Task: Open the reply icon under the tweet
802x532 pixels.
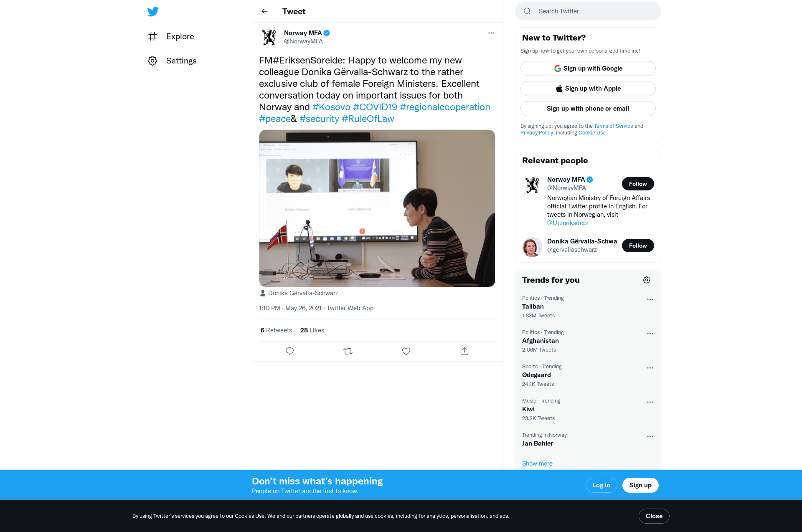Action: (289, 351)
